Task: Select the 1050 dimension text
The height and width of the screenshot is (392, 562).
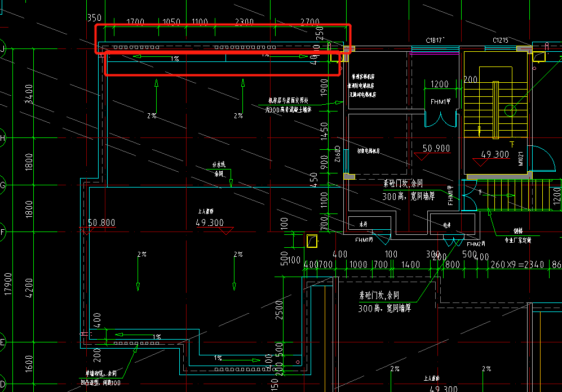Action: pos(171,21)
